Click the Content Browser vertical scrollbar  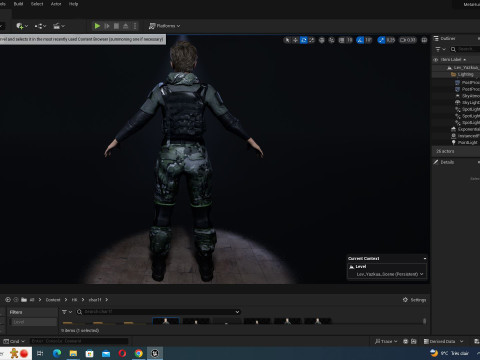coord(424,321)
